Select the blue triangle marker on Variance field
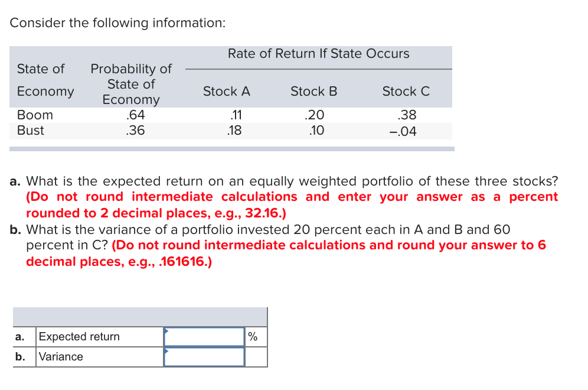 [x=165, y=352]
